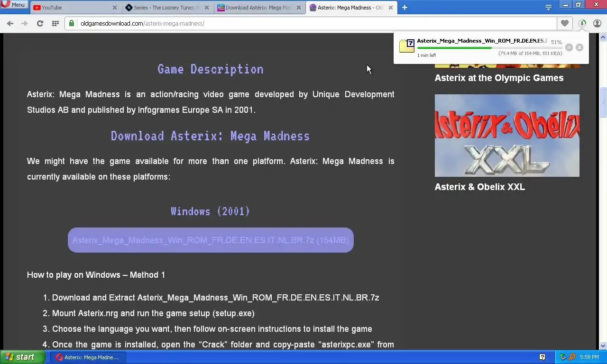Click step 3 Choose the language text
The image size is (607, 364).
[212, 329]
